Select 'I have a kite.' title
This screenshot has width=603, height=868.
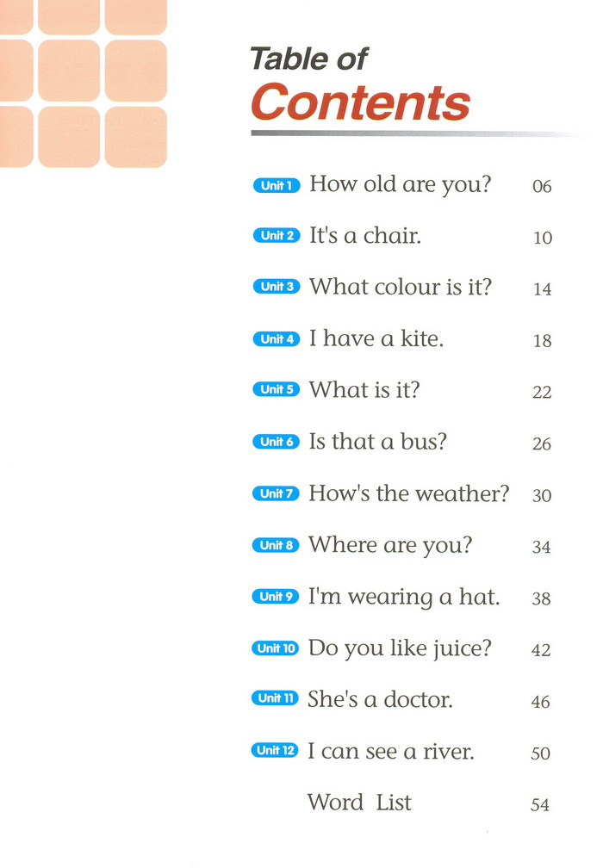[376, 338]
